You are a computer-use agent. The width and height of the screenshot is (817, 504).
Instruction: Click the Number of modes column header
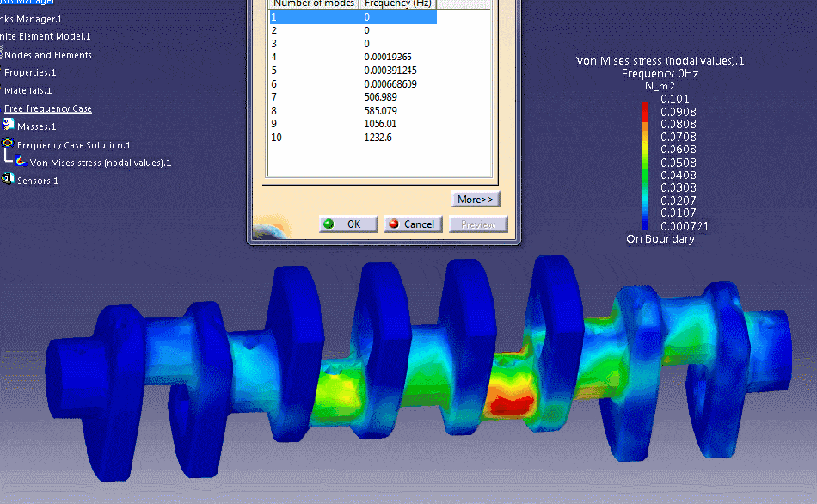(313, 3)
